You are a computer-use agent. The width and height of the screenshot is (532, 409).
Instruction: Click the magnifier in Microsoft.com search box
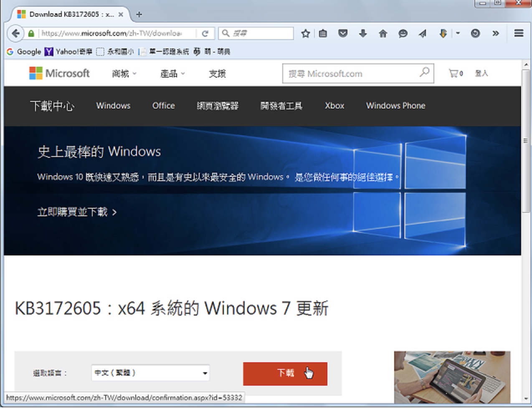coord(425,72)
